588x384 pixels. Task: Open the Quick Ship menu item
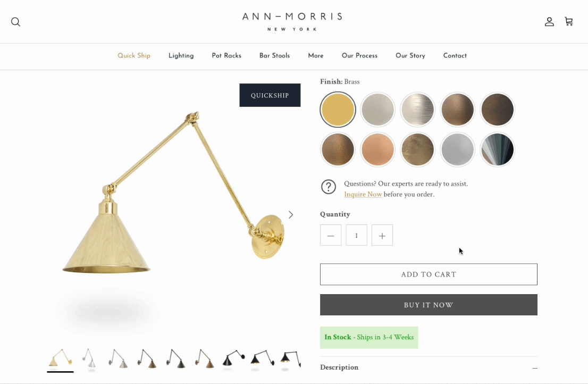(134, 55)
